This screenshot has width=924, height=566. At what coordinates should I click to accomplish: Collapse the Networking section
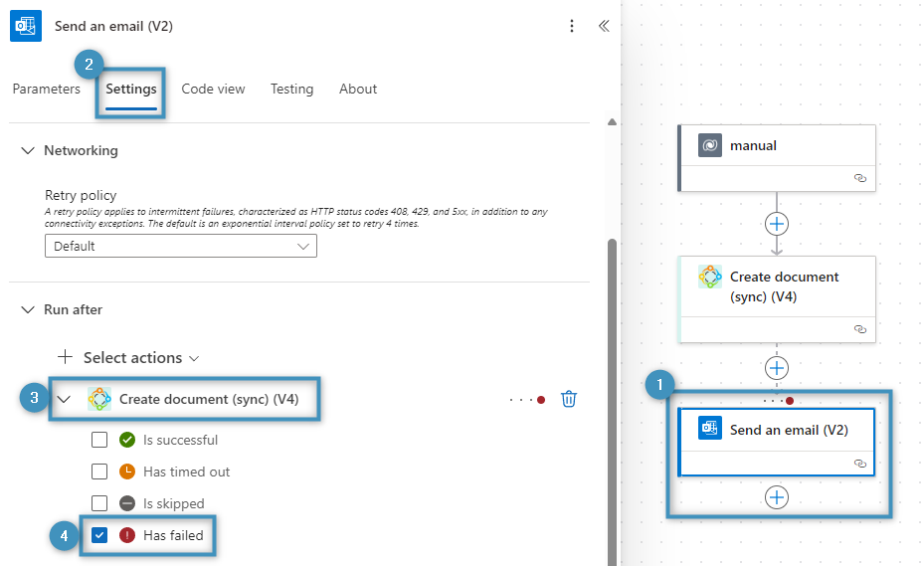[27, 150]
